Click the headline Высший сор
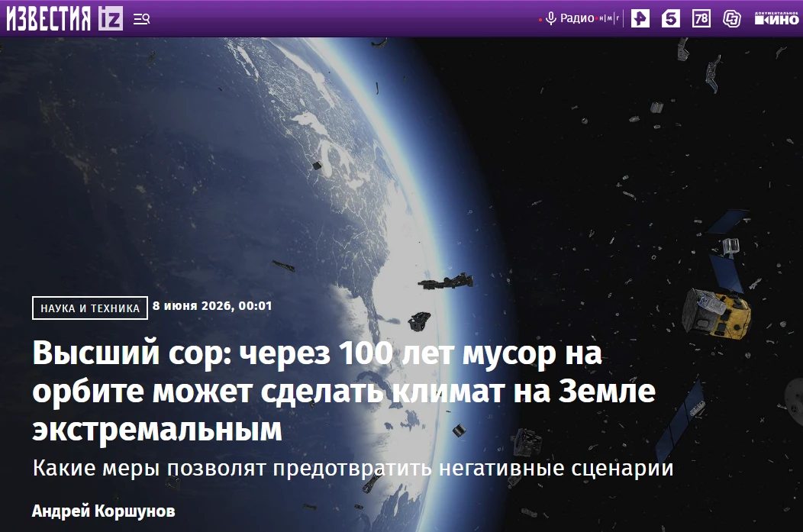Viewport: 803px width, 532px height. tap(343, 391)
